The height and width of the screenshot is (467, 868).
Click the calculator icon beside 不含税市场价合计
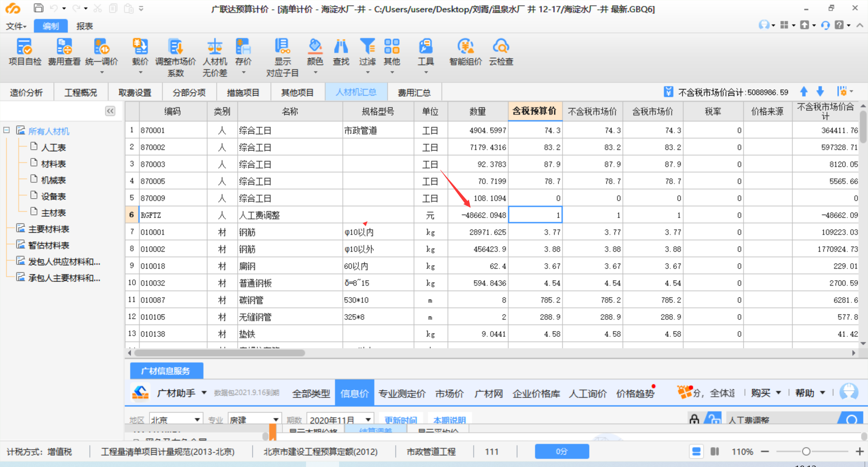click(668, 92)
